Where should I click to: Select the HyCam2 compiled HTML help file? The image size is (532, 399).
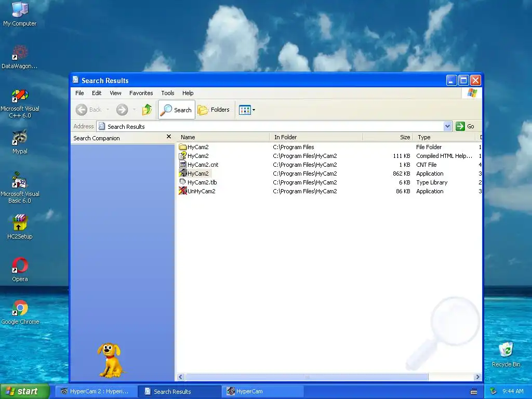click(x=194, y=156)
